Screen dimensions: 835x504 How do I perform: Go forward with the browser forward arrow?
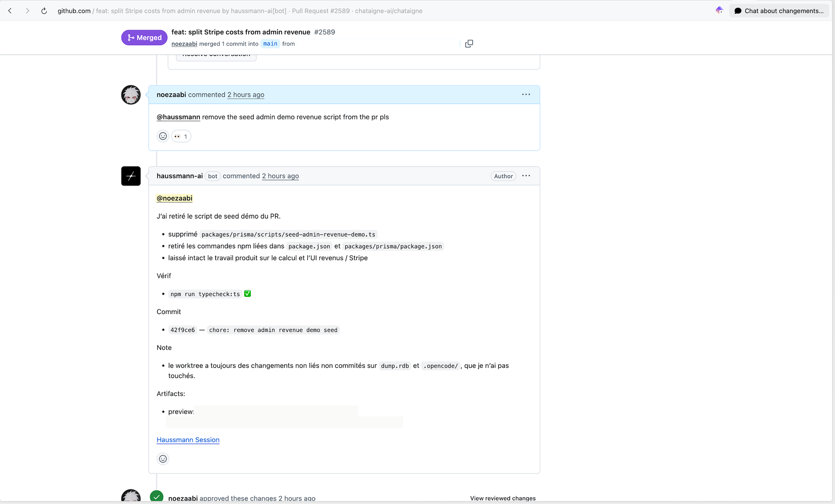(27, 11)
